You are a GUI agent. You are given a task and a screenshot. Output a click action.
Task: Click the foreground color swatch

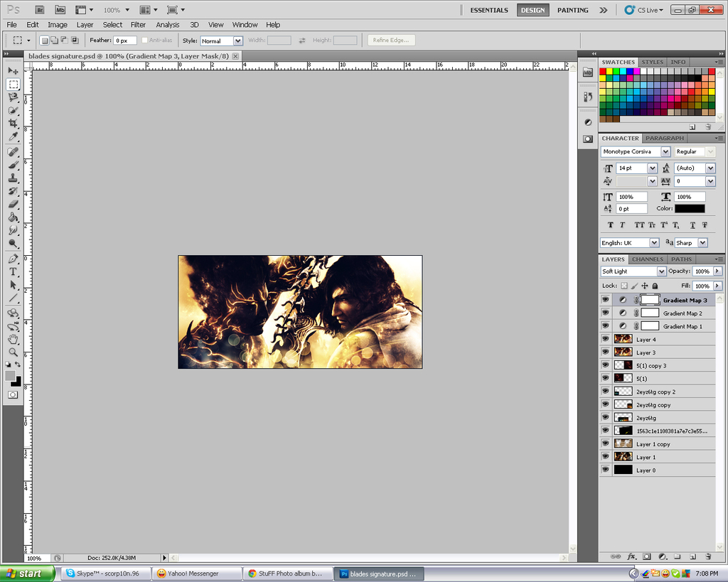click(x=10, y=376)
